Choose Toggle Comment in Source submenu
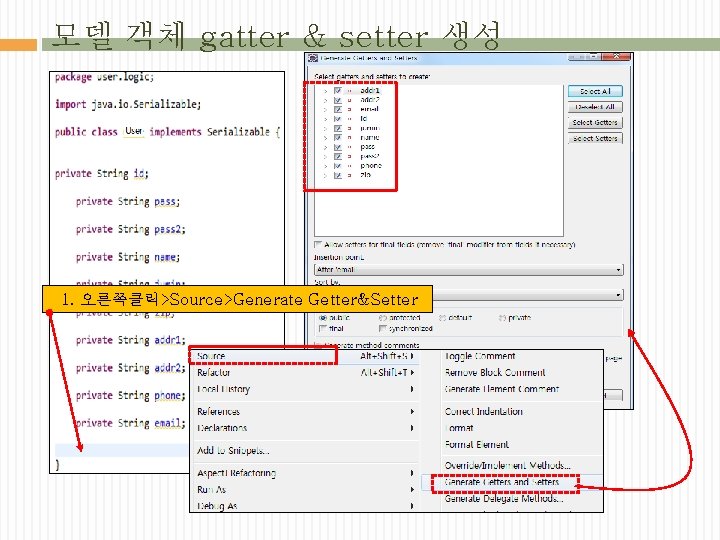Screen dimensions: 720x540 pyautogui.click(x=480, y=356)
